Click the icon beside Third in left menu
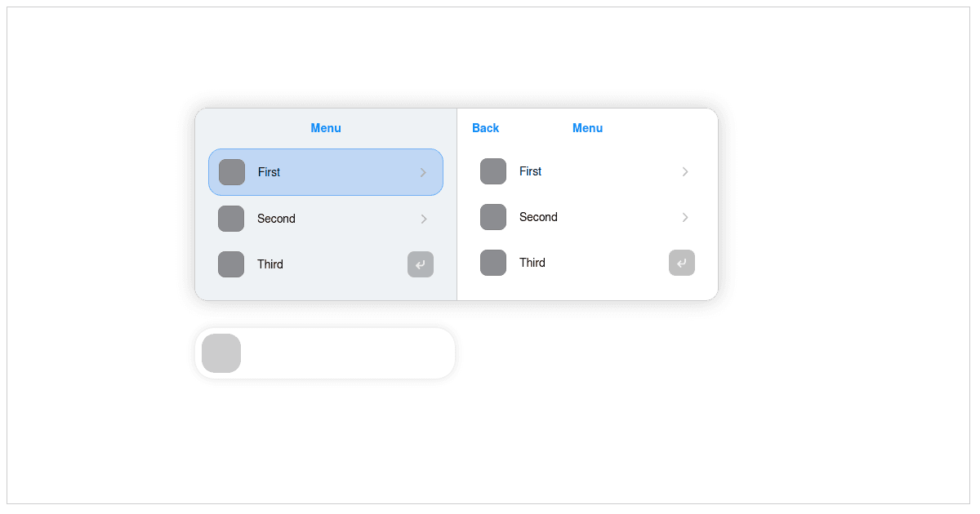 point(231,264)
